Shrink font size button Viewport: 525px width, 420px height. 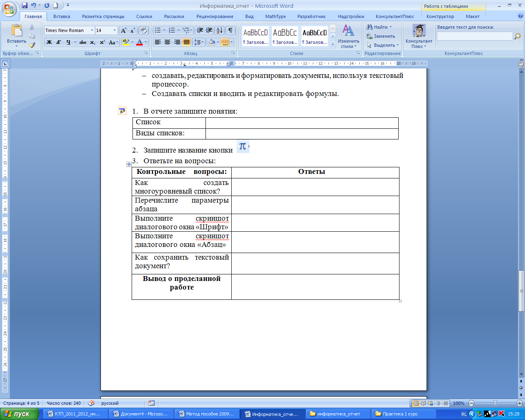[132, 30]
